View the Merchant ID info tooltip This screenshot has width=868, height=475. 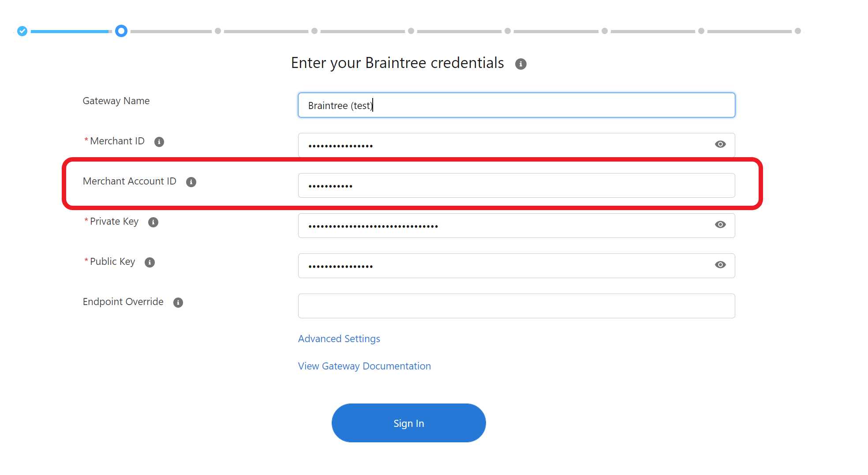pos(160,142)
